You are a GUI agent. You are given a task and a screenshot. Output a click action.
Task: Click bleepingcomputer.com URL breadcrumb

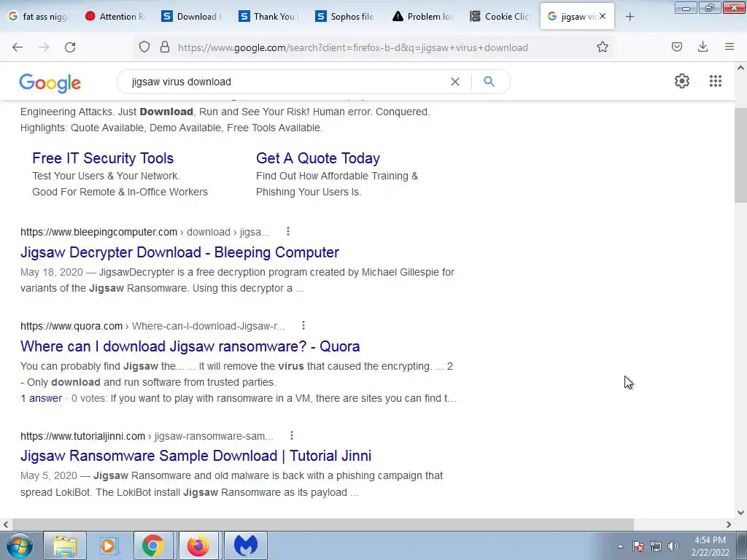145,232
